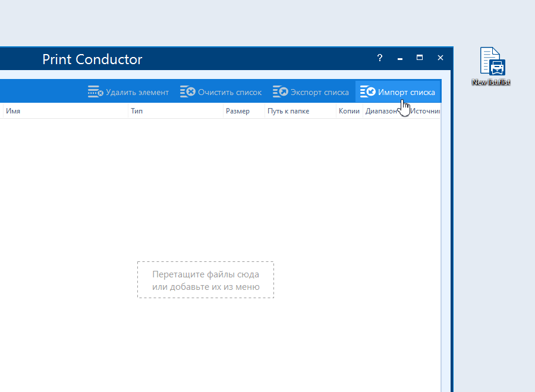Sort by the Тип column header
The height and width of the screenshot is (392, 535).
[x=176, y=111]
